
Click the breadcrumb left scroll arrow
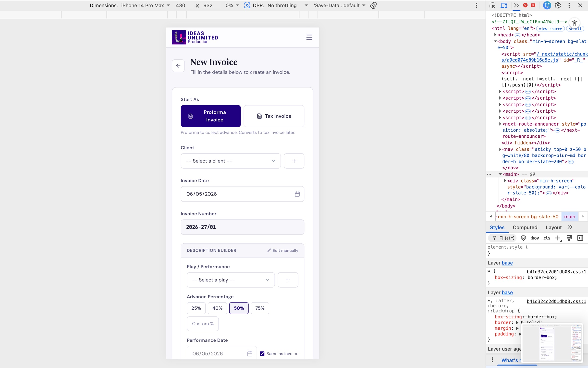click(491, 216)
